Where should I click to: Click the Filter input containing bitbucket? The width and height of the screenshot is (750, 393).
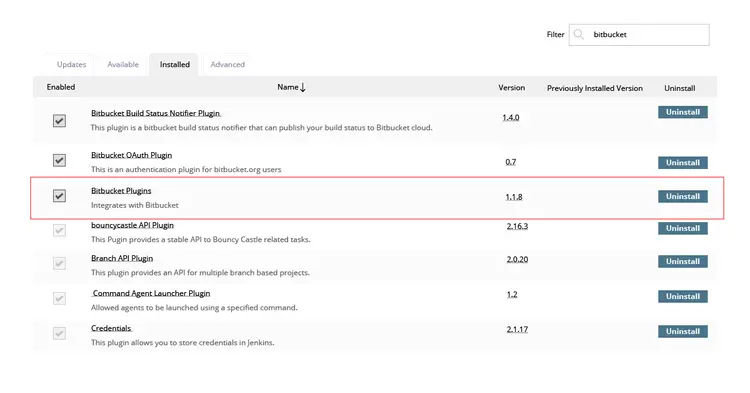[x=639, y=35]
